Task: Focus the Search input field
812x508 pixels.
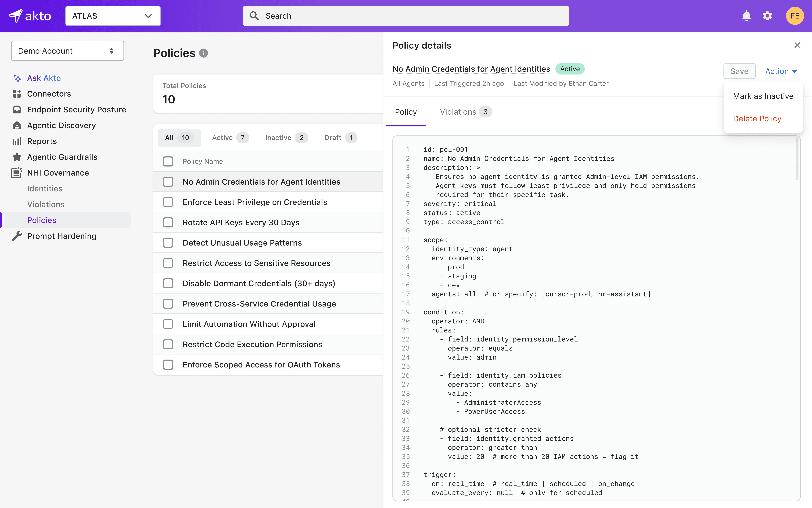Action: point(406,16)
